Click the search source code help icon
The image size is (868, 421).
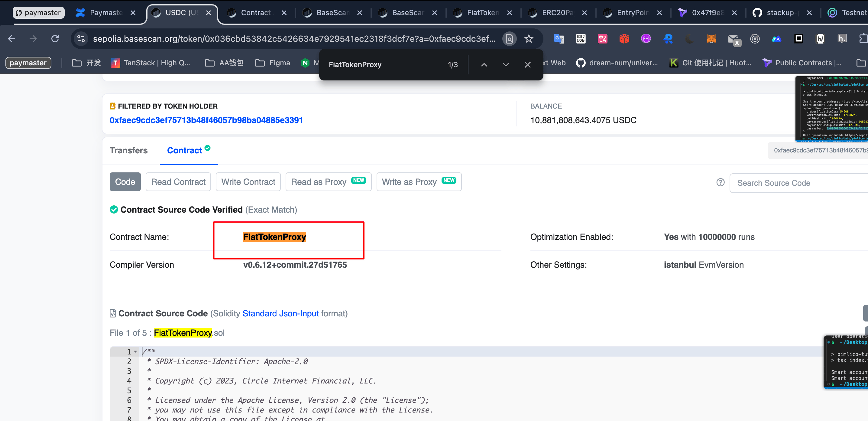click(720, 182)
